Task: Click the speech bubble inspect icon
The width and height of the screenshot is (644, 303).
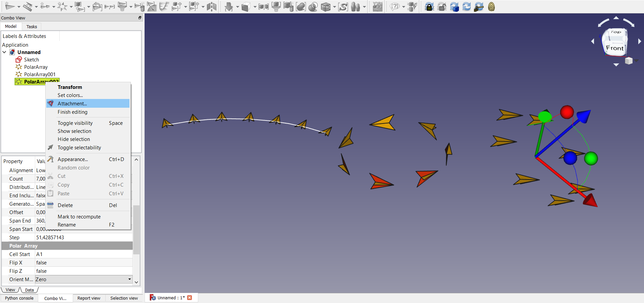Action: pos(395,7)
